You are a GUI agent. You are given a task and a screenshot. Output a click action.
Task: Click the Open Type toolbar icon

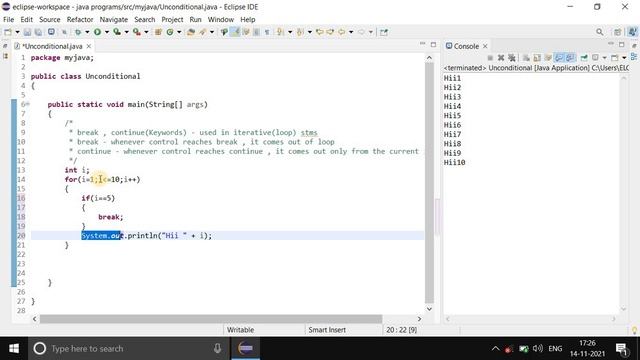point(191,32)
